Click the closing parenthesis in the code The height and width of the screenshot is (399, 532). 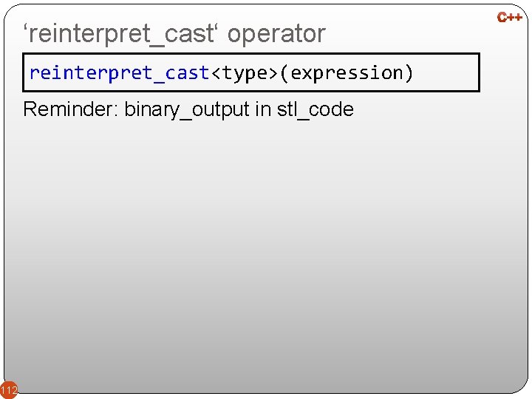pos(408,72)
